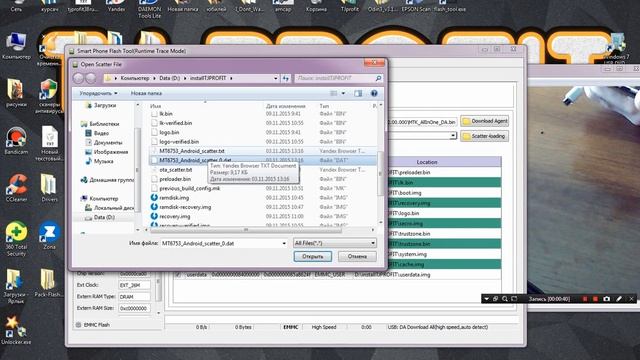This screenshot has width=640, height=360.
Task: Click Download Agent button in Flash Tool
Action: 484,121
